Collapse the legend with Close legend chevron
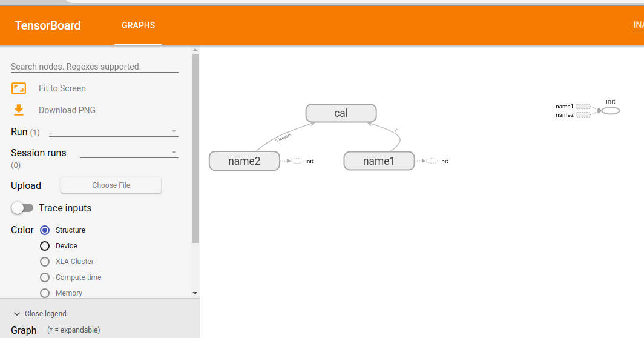Viewport: 644px width, 338px height. [x=17, y=314]
